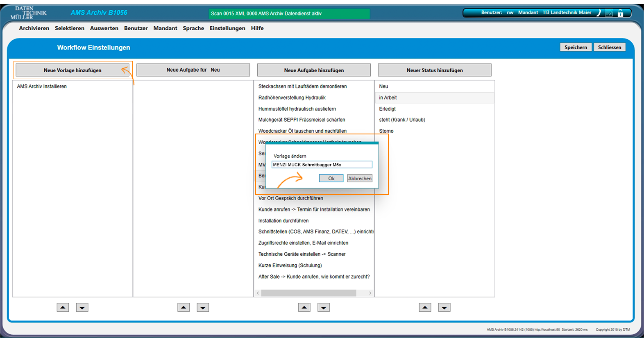Viewport: 644px width, 338px height.
Task: Move template up in the Vorlage list
Action: tap(63, 307)
